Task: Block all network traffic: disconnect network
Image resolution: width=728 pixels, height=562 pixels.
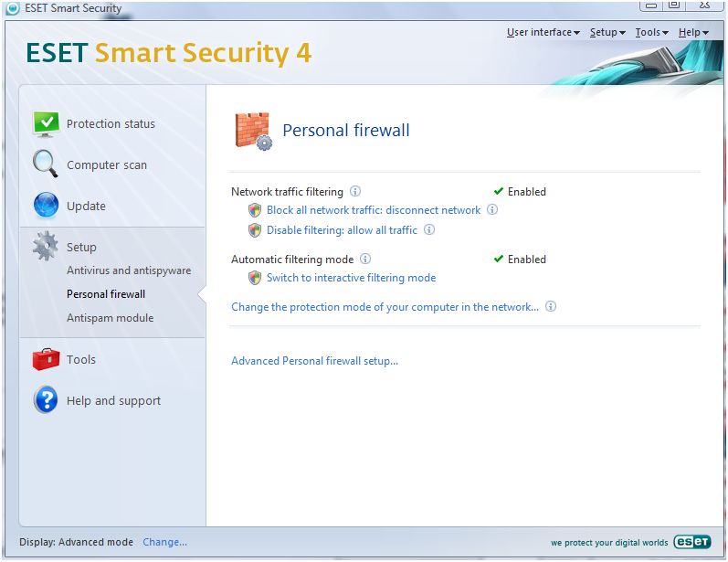Action: 373,210
